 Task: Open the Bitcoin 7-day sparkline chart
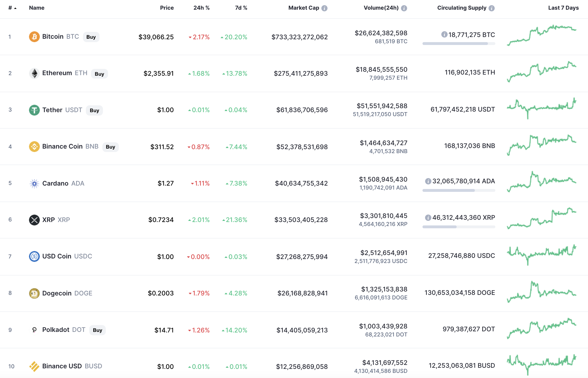click(542, 35)
